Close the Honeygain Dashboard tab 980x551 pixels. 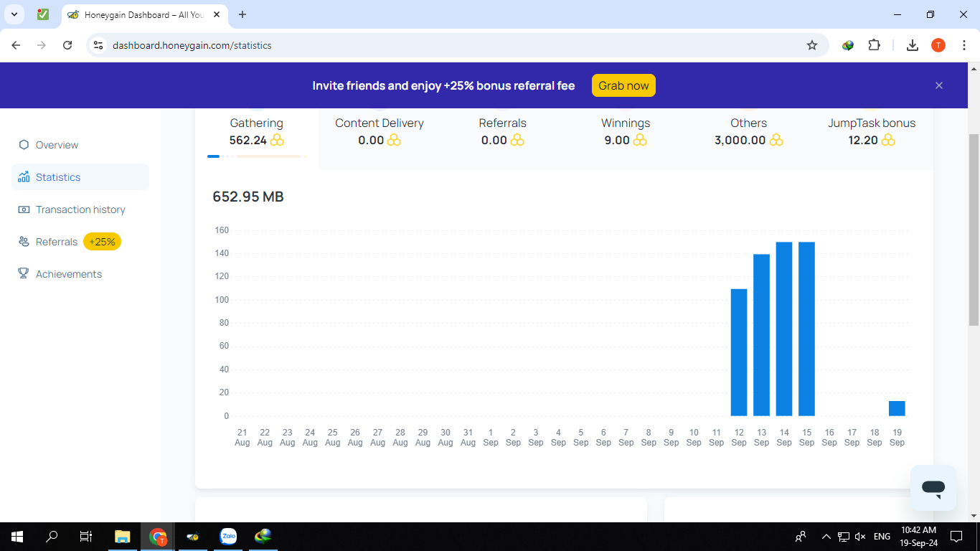tap(217, 14)
